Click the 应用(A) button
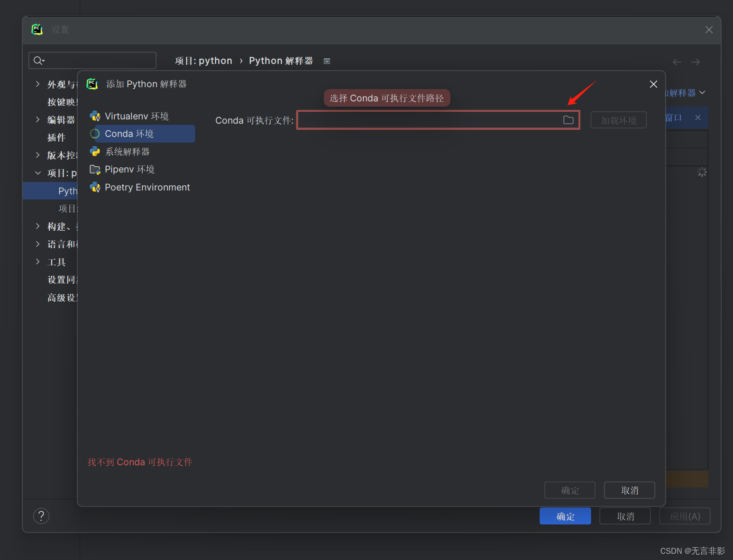 [685, 516]
